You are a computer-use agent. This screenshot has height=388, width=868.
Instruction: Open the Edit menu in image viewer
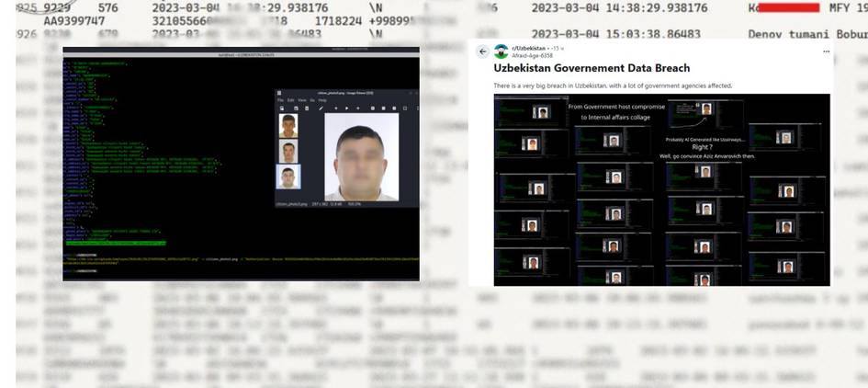pyautogui.click(x=292, y=99)
